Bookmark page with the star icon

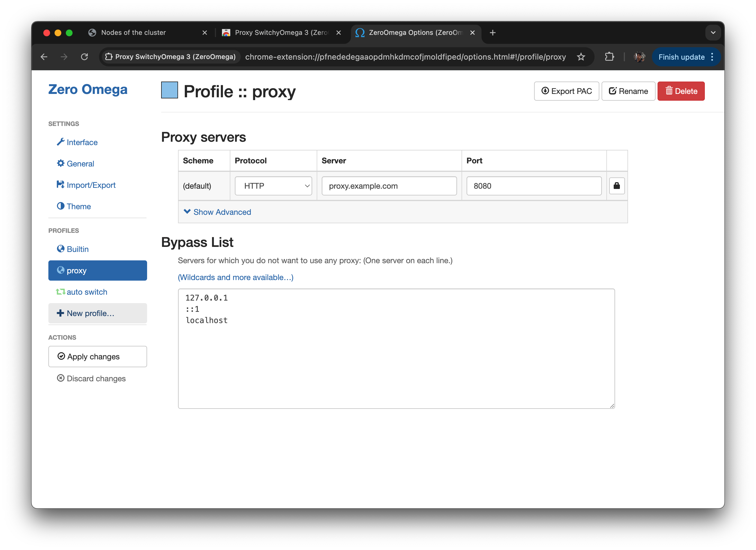(581, 57)
